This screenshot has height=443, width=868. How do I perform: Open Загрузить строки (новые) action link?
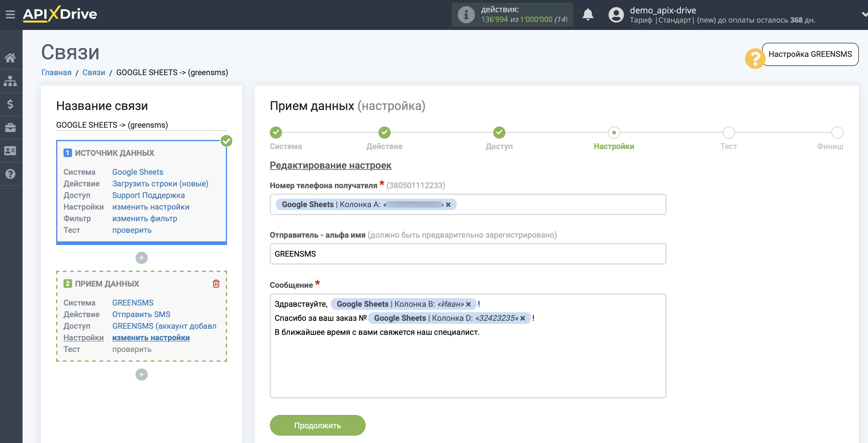160,184
